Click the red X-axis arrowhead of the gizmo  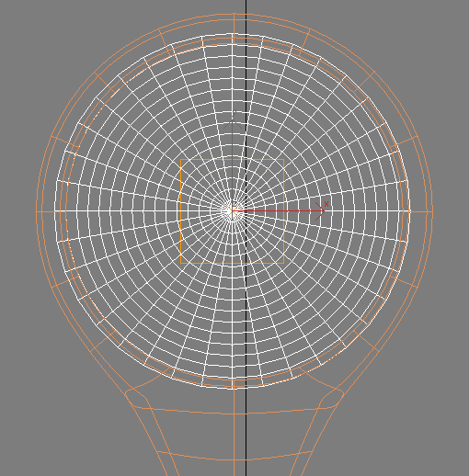(x=321, y=211)
